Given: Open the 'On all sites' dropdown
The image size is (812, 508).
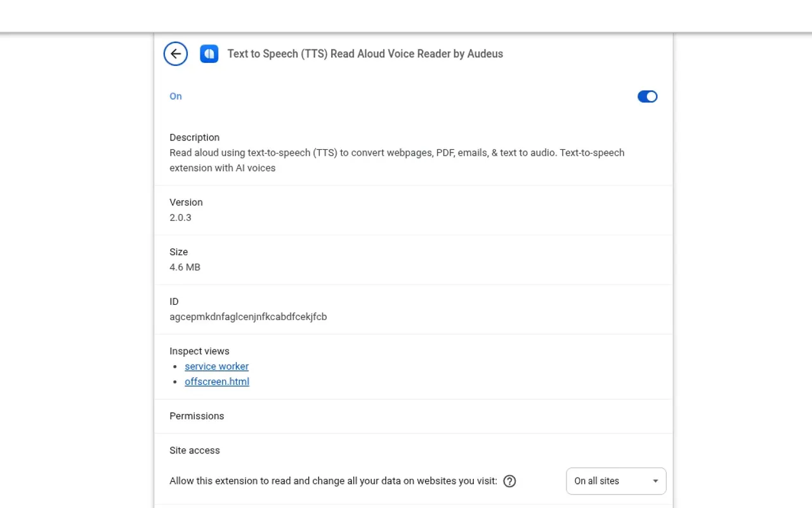Looking at the screenshot, I should pos(616,481).
